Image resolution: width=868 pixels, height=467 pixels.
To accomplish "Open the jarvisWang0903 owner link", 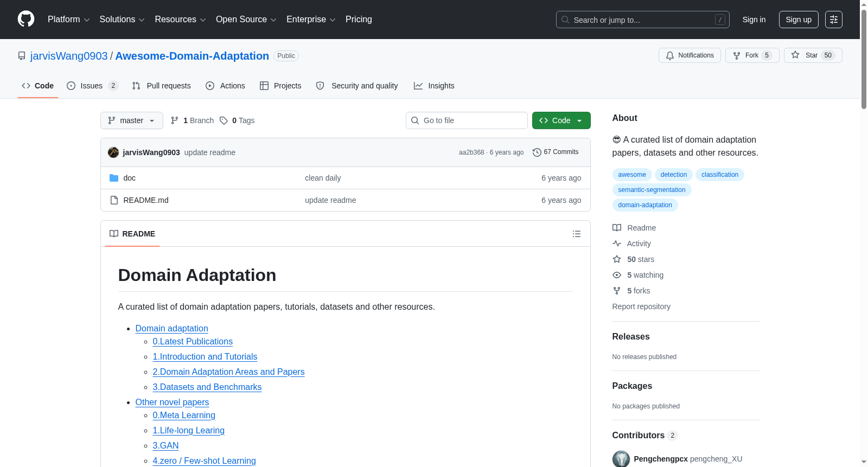I will click(x=69, y=56).
